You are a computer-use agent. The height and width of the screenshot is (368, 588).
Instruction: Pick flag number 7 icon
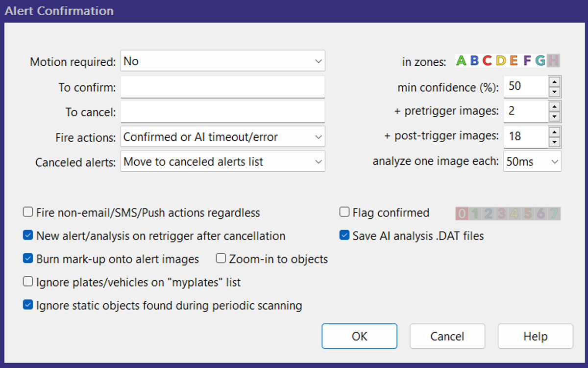coord(554,213)
